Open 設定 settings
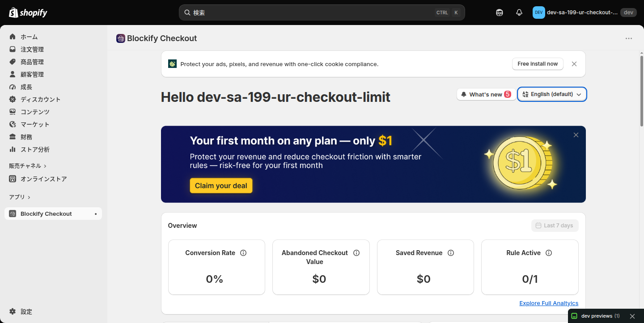The image size is (644, 323). [53, 311]
